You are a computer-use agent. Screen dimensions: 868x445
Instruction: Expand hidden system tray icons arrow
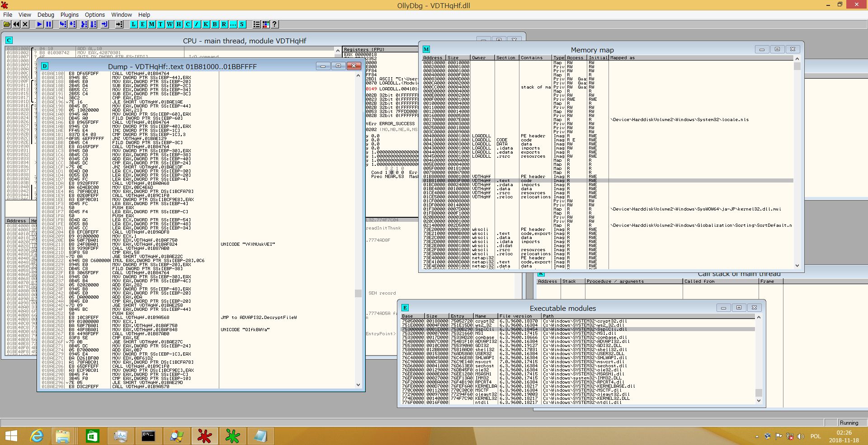[x=757, y=436]
